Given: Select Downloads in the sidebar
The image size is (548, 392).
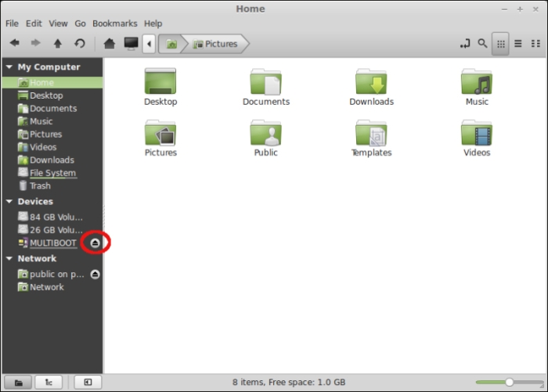Looking at the screenshot, I should (x=52, y=160).
